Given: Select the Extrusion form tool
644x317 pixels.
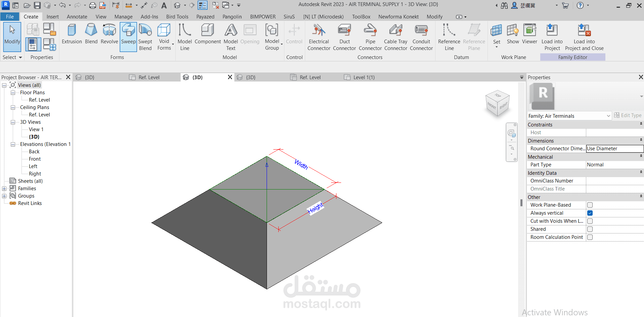Looking at the screenshot, I should [72, 34].
